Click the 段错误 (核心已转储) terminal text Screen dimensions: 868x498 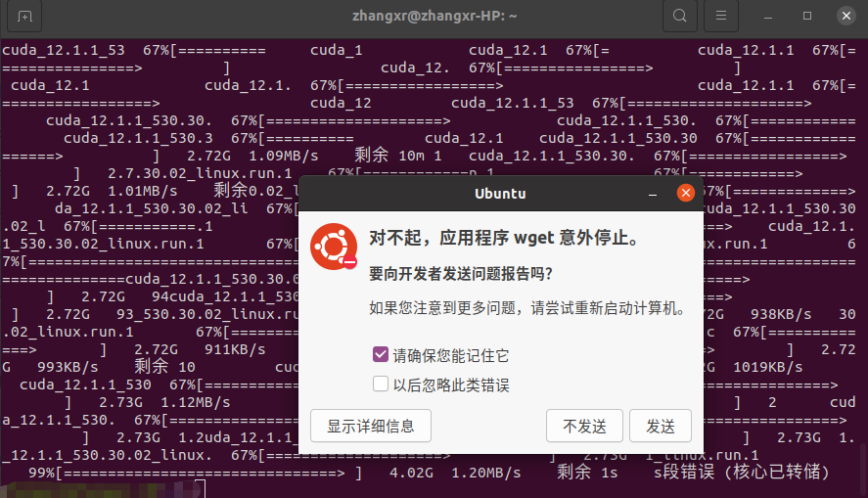747,472
